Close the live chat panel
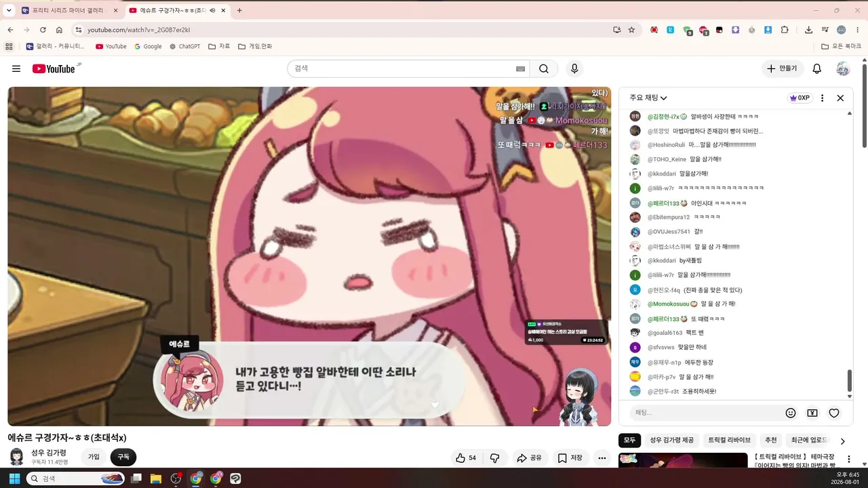The image size is (868, 488). pos(840,98)
